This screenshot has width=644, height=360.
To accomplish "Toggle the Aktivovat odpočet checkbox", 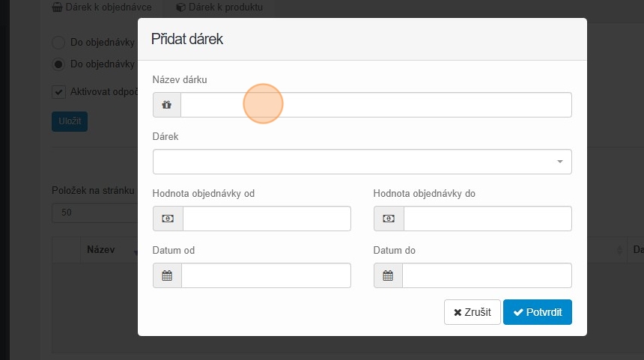I will (58, 92).
